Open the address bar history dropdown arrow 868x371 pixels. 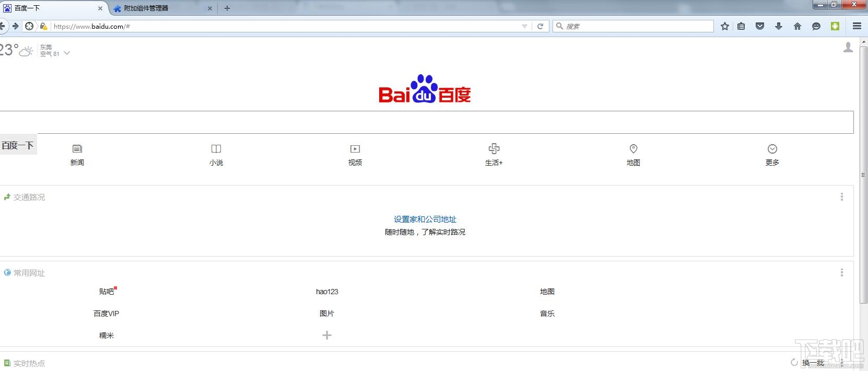pos(524,26)
